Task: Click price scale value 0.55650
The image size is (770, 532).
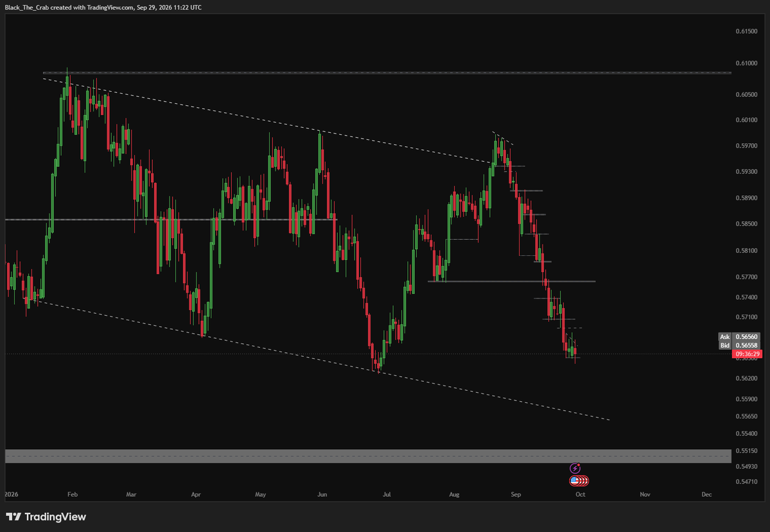Action: click(x=746, y=416)
